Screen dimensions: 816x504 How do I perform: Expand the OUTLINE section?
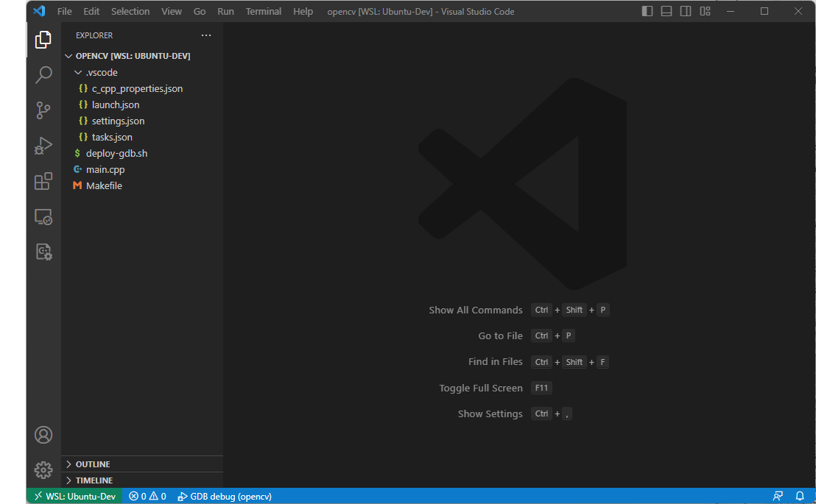coord(142,464)
